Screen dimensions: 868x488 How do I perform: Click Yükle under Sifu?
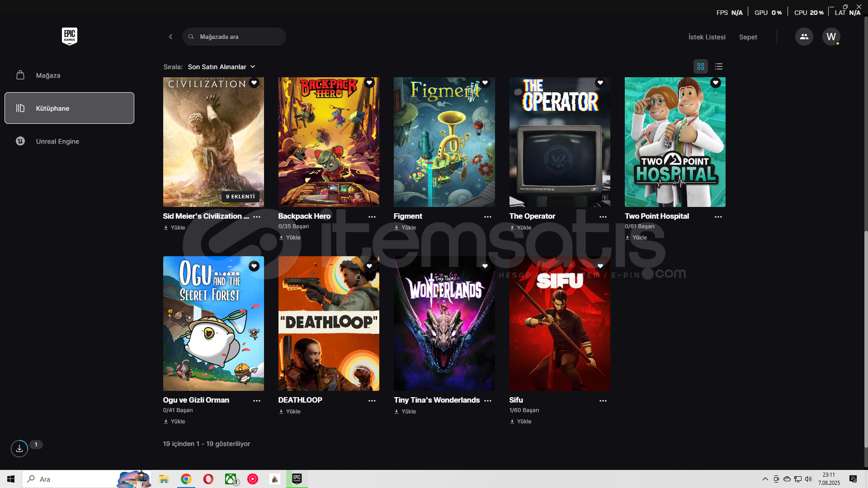(x=520, y=422)
